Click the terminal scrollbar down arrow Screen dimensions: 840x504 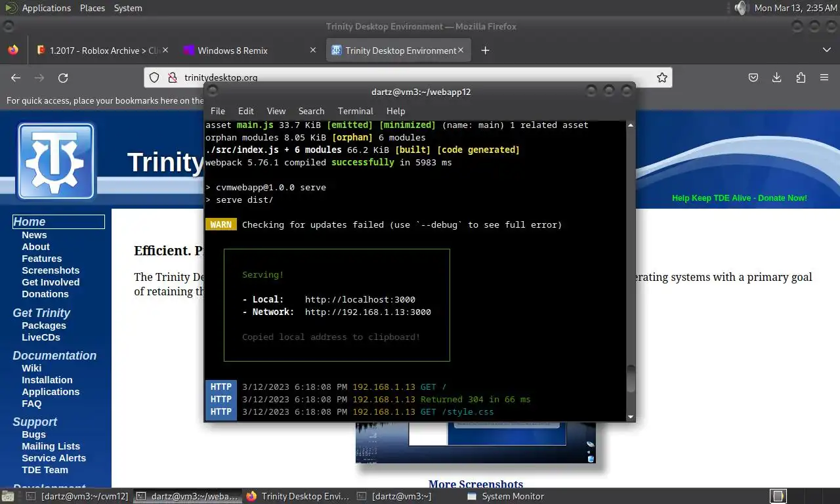(x=631, y=417)
